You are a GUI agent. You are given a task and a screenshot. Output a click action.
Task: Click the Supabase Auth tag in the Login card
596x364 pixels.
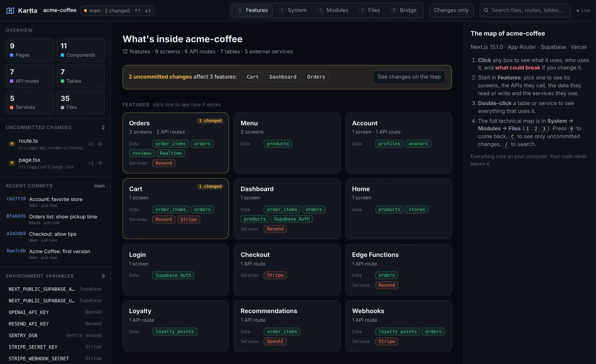point(173,275)
